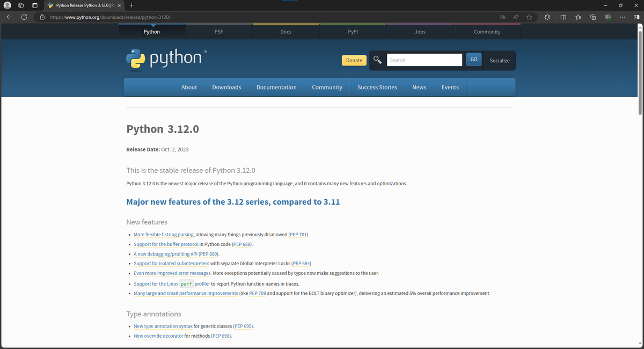Click the 'Python 3.12.0' page heading

(x=163, y=129)
